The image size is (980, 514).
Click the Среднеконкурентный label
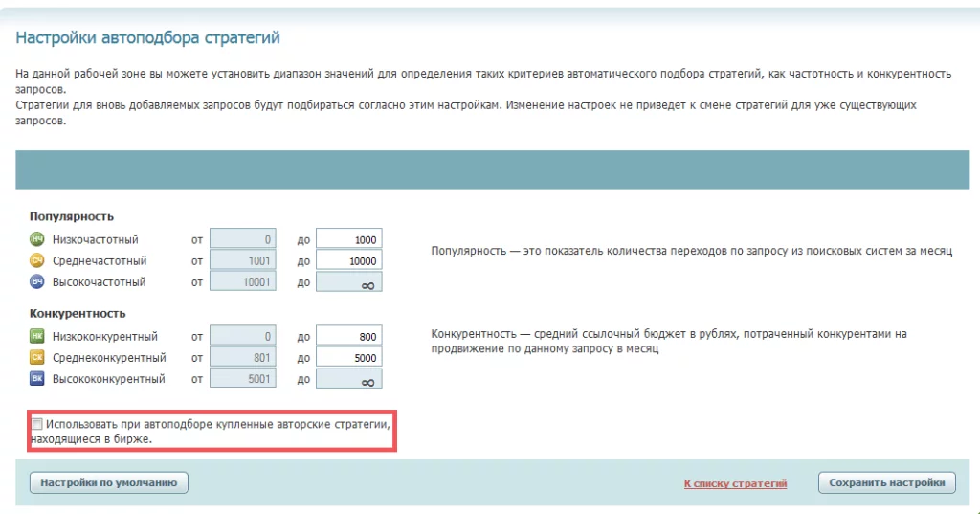click(109, 358)
